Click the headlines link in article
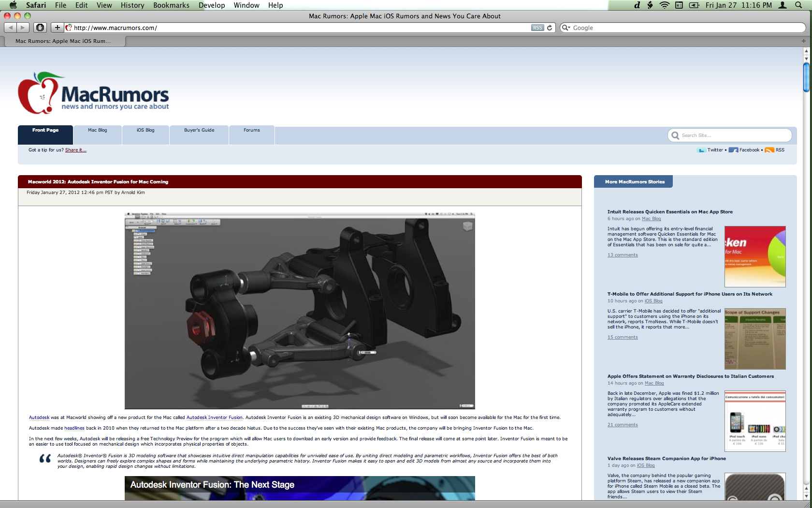Image resolution: width=812 pixels, height=508 pixels. (x=74, y=428)
